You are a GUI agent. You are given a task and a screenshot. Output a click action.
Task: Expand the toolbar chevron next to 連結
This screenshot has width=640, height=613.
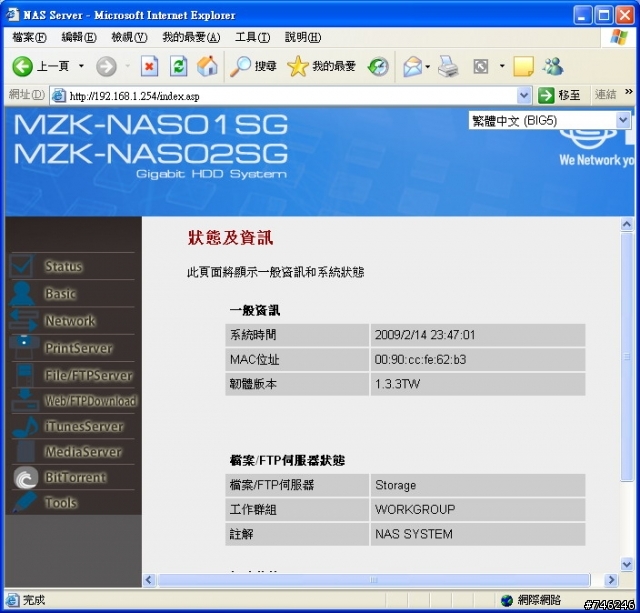tap(629, 92)
